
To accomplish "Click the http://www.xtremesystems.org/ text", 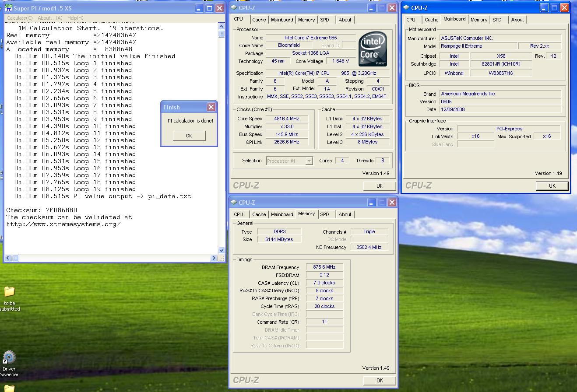I will tap(63, 224).
